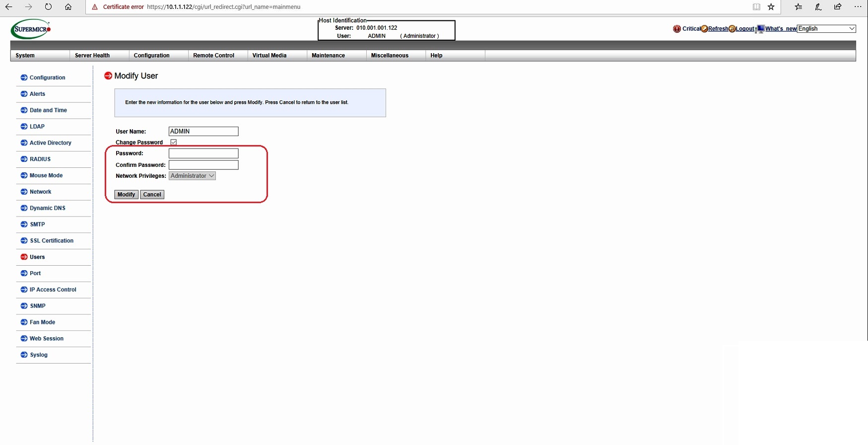This screenshot has height=445, width=868.
Task: Click the arrow icon beside Network
Action: tap(24, 192)
